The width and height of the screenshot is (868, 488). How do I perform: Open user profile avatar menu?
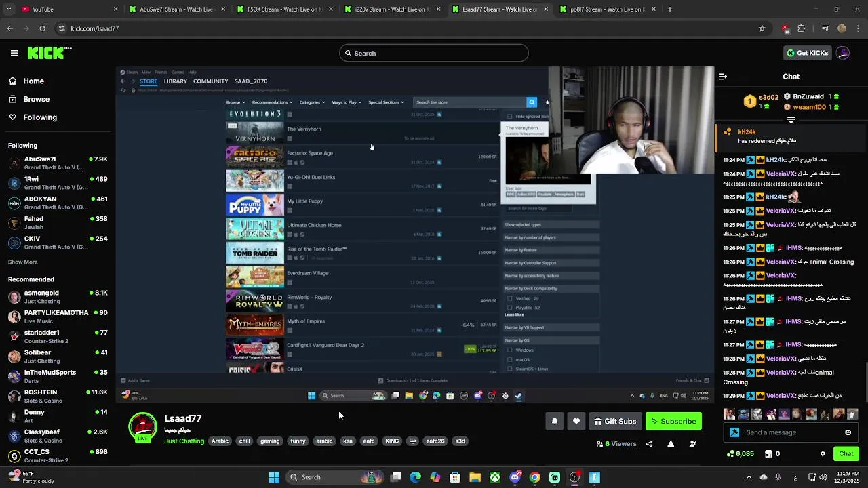pyautogui.click(x=843, y=53)
